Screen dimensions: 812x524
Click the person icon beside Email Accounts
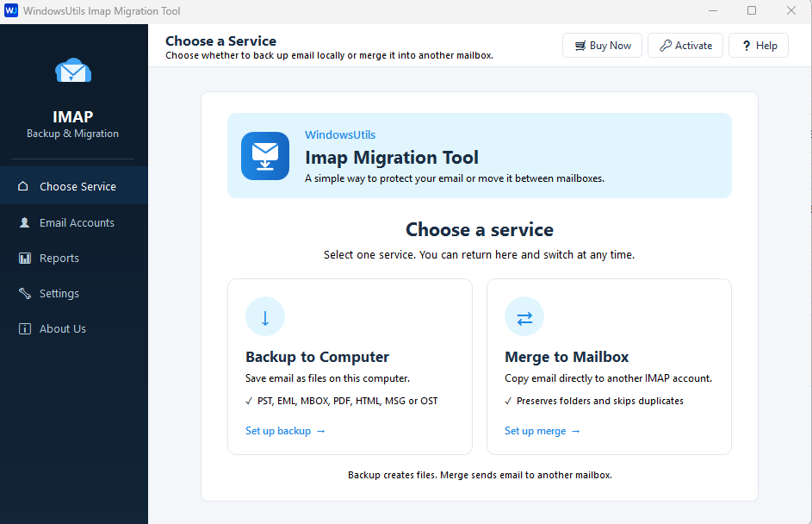click(x=24, y=222)
